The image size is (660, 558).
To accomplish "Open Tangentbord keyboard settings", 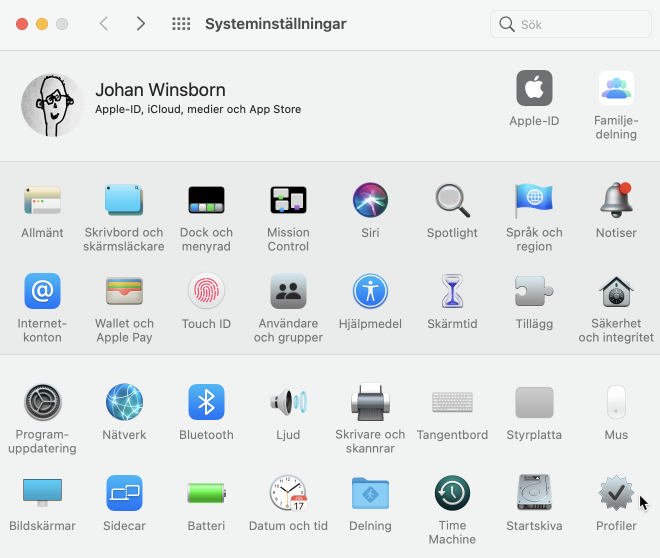I will 452,402.
